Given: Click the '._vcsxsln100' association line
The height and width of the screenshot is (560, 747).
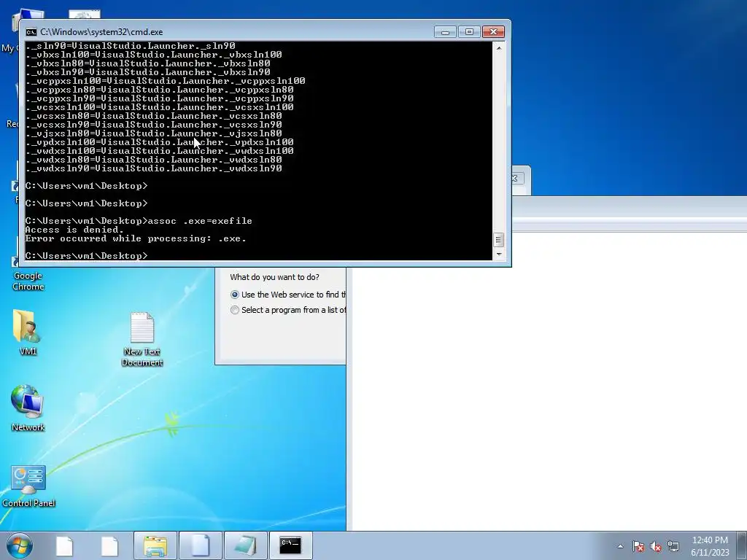Looking at the screenshot, I should coord(159,107).
